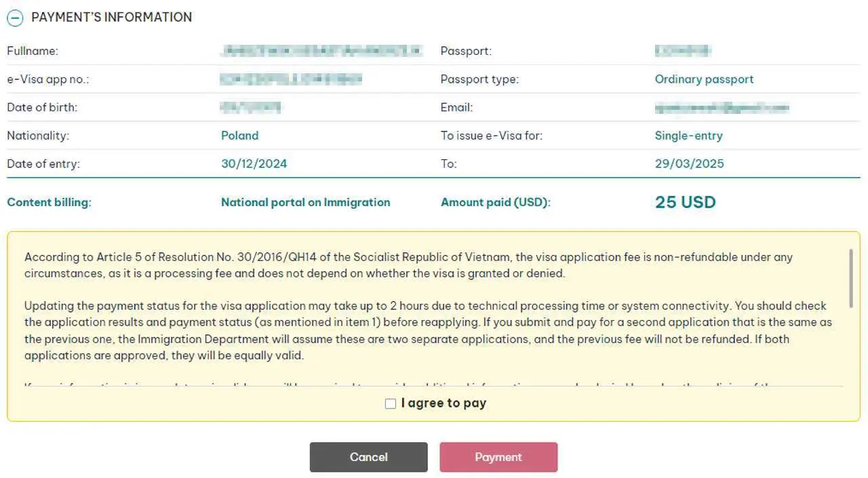The height and width of the screenshot is (478, 868).
Task: Click the Ordinary passport value
Action: pyautogui.click(x=704, y=79)
